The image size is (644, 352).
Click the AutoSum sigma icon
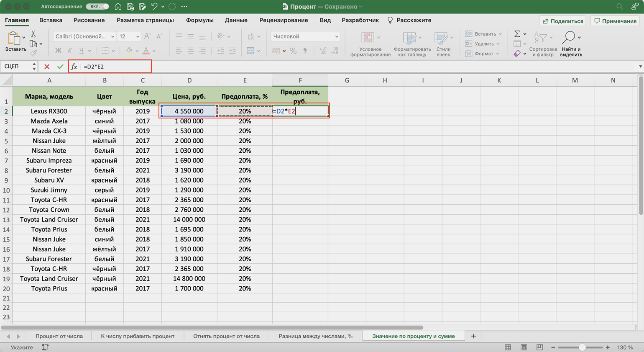(x=517, y=34)
